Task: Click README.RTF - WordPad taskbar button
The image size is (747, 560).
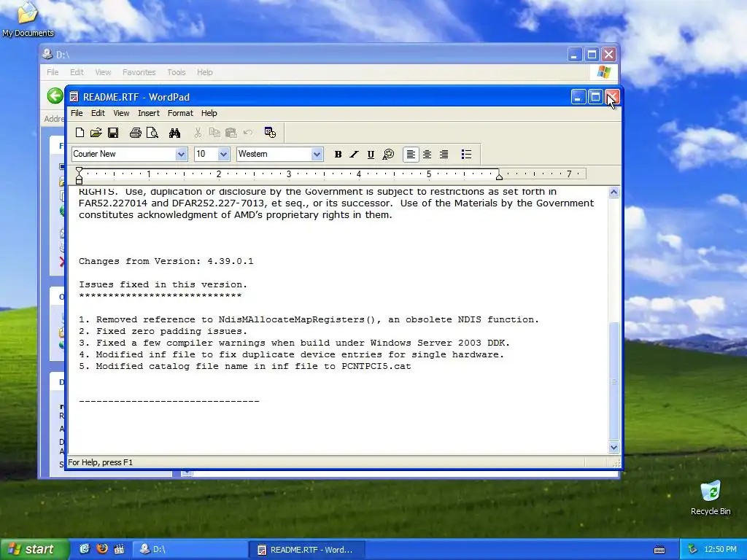Action: (x=306, y=550)
